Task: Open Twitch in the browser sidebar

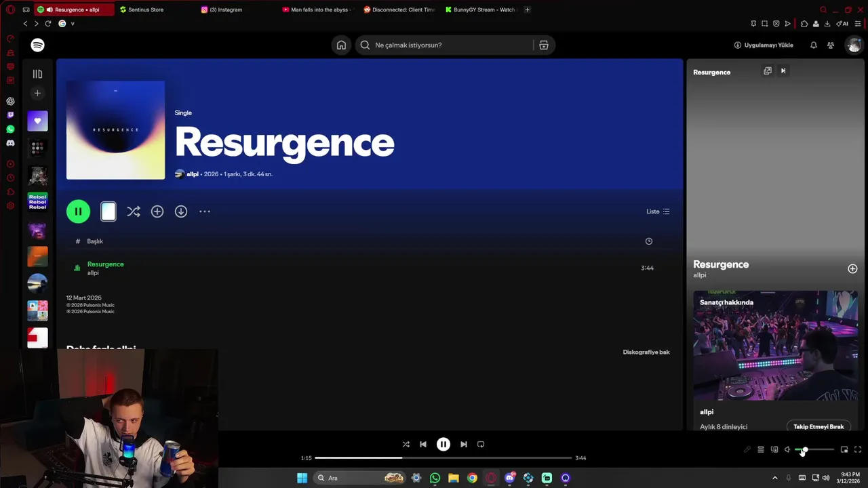Action: coord(10,115)
